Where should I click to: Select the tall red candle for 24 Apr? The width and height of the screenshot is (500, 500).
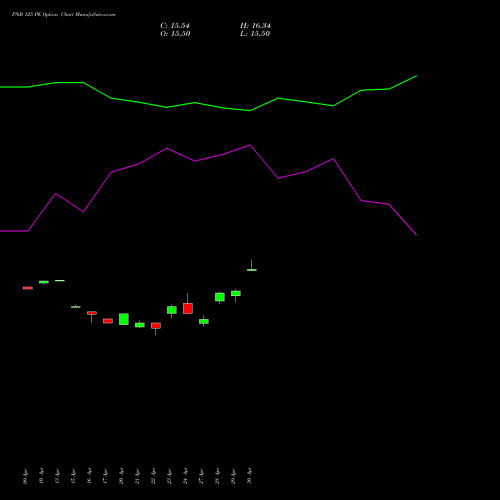[188, 308]
